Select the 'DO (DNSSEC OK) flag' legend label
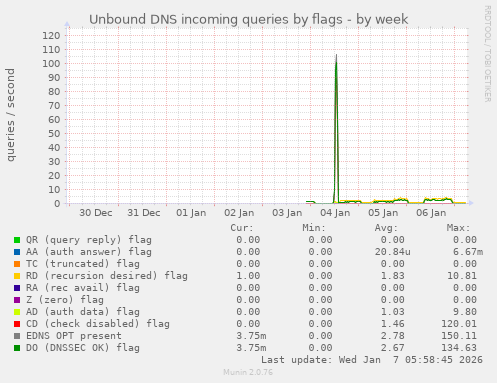Image resolution: width=497 pixels, height=383 pixels. pyautogui.click(x=83, y=348)
